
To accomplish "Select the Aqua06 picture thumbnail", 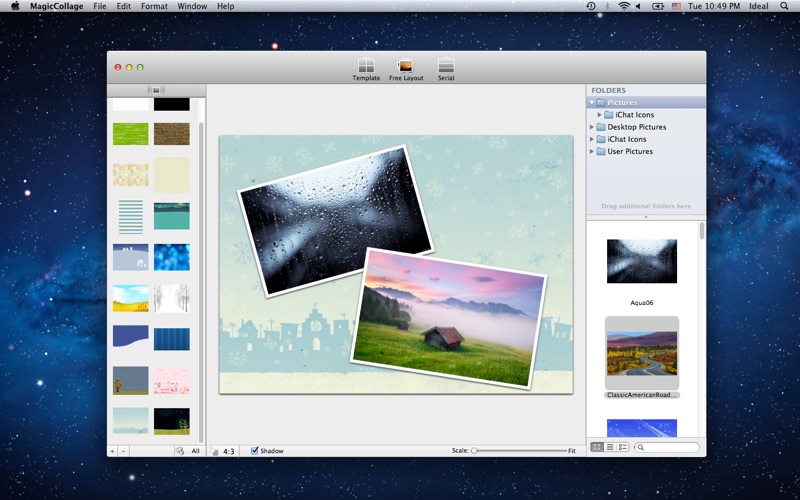I will 642,261.
